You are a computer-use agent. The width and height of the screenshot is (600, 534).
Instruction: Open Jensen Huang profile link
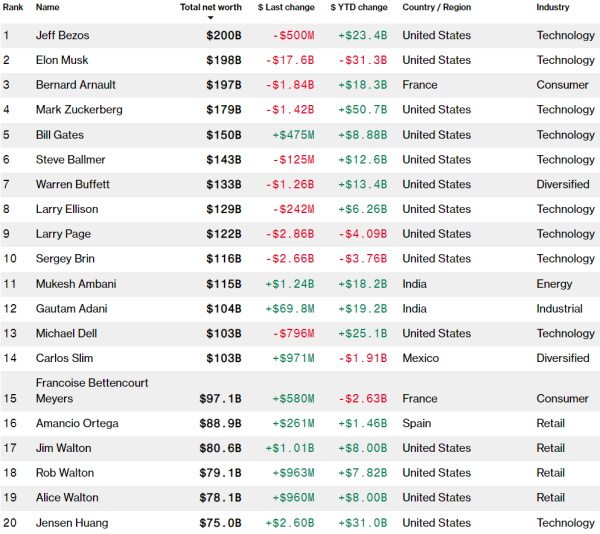(72, 523)
